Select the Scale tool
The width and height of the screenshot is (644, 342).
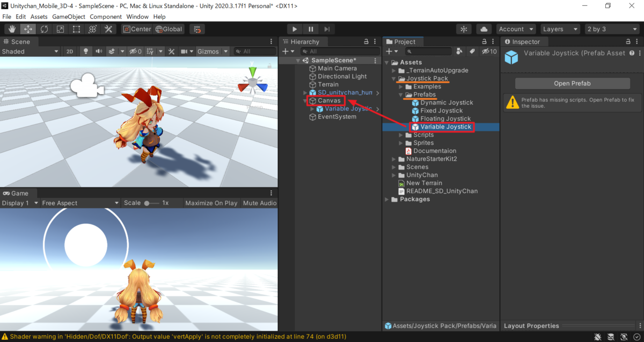(x=61, y=29)
